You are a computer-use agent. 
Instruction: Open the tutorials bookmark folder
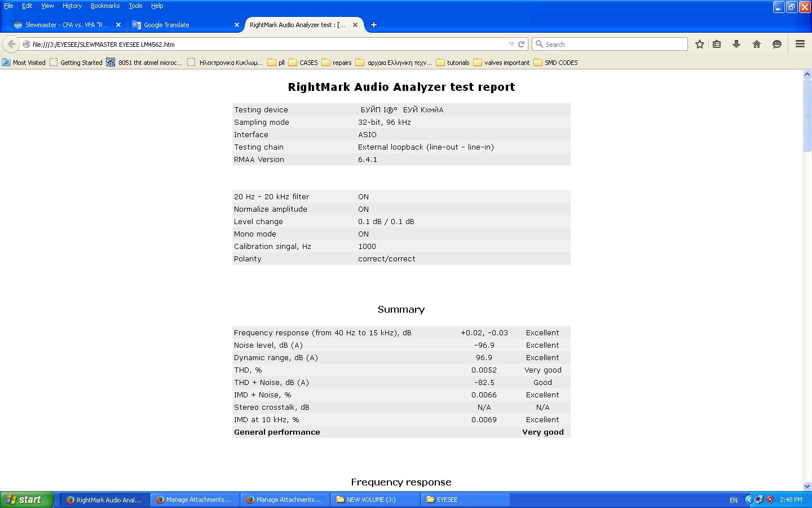point(453,63)
